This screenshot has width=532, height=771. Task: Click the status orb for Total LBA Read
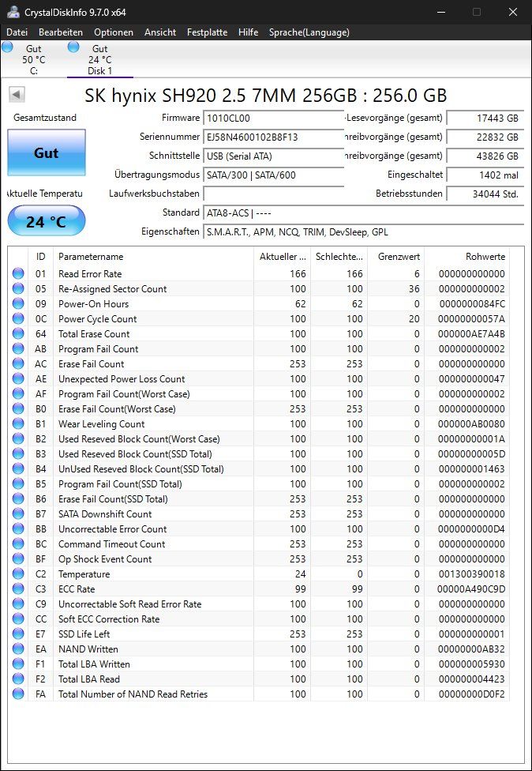(18, 679)
